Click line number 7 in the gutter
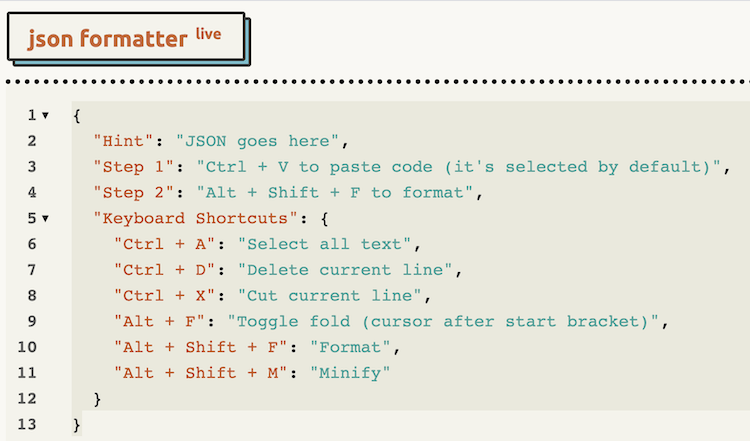This screenshot has height=441, width=750. click(x=31, y=270)
